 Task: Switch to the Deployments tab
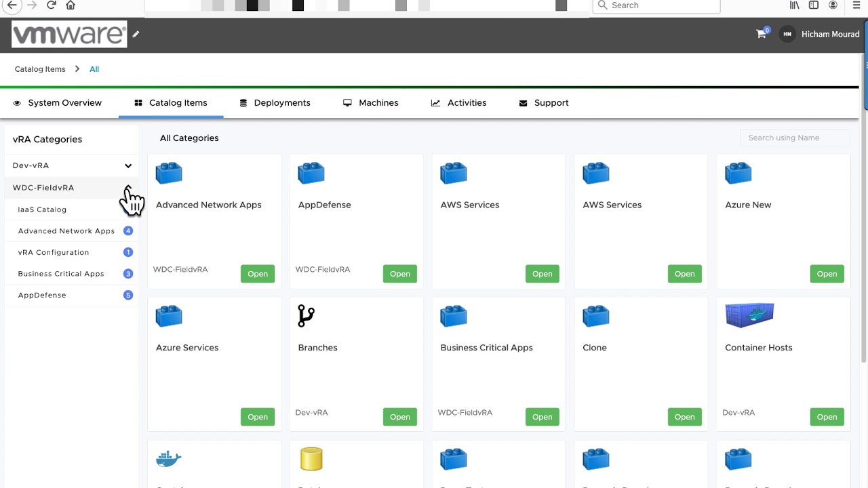point(282,102)
